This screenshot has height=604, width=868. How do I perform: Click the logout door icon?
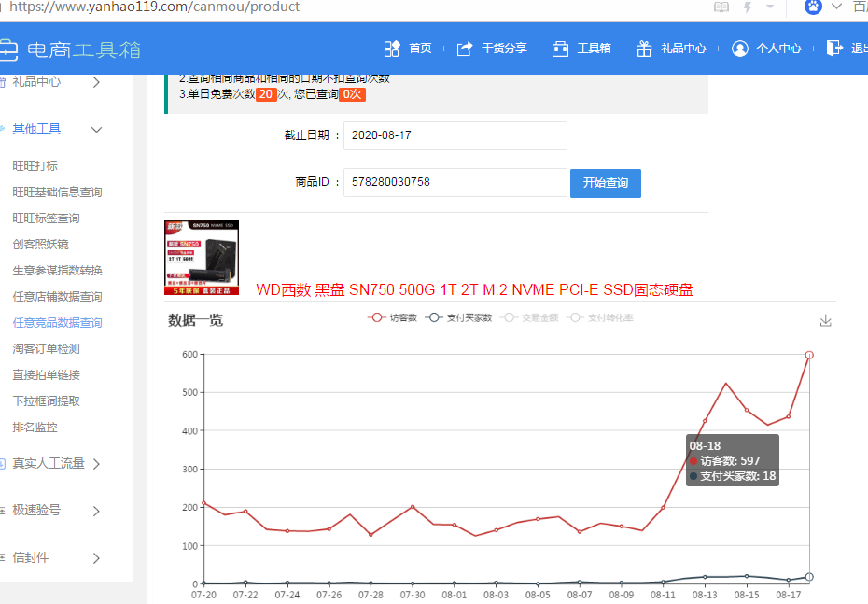click(x=834, y=49)
